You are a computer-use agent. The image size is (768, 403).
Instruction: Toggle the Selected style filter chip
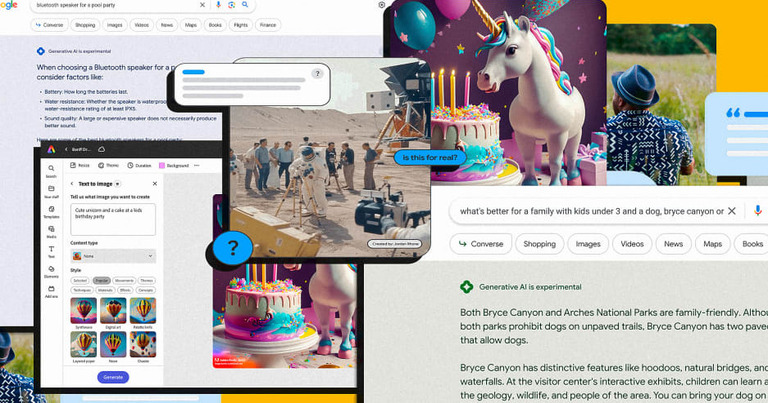tap(80, 281)
